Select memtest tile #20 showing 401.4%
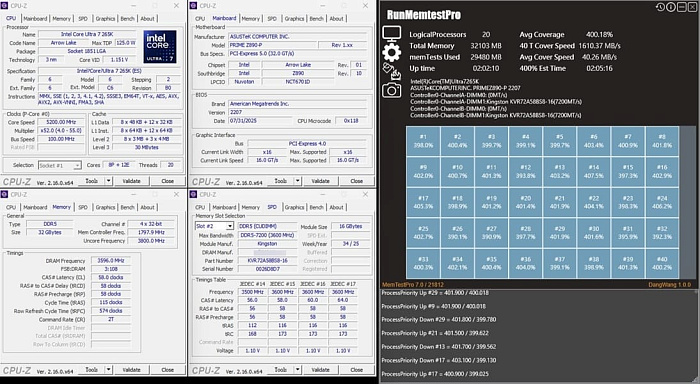Viewport: 700px width, 384px height. (x=525, y=202)
